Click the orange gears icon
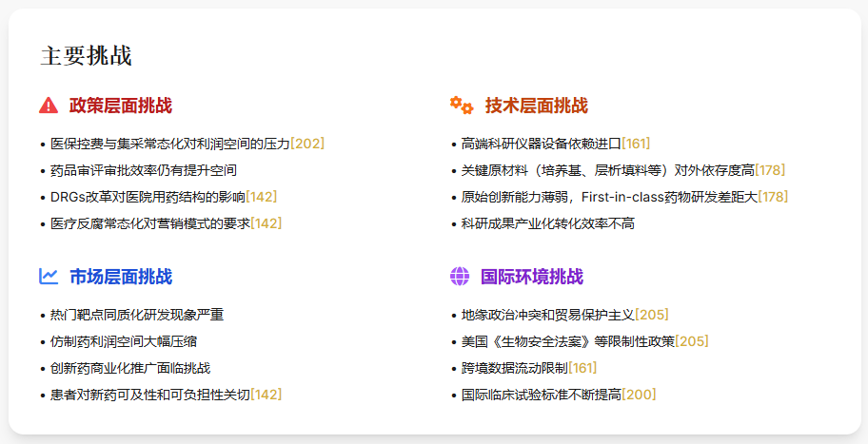Image resolution: width=868 pixels, height=444 pixels. pyautogui.click(x=462, y=105)
